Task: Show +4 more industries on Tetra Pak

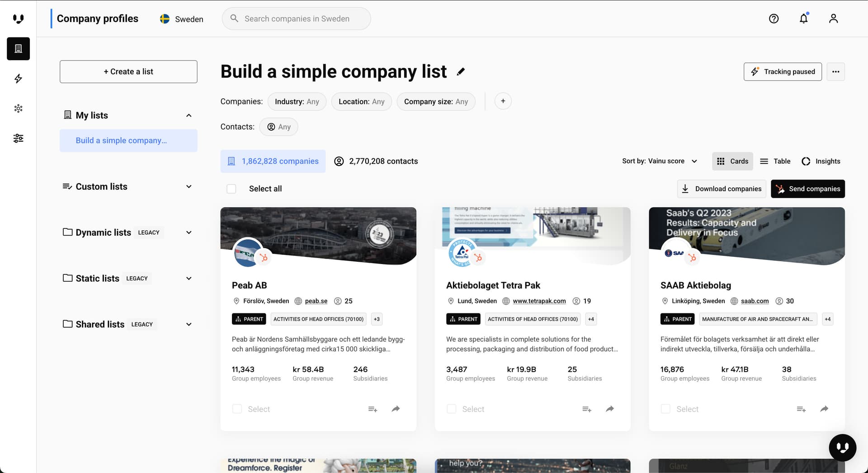Action: 591,319
